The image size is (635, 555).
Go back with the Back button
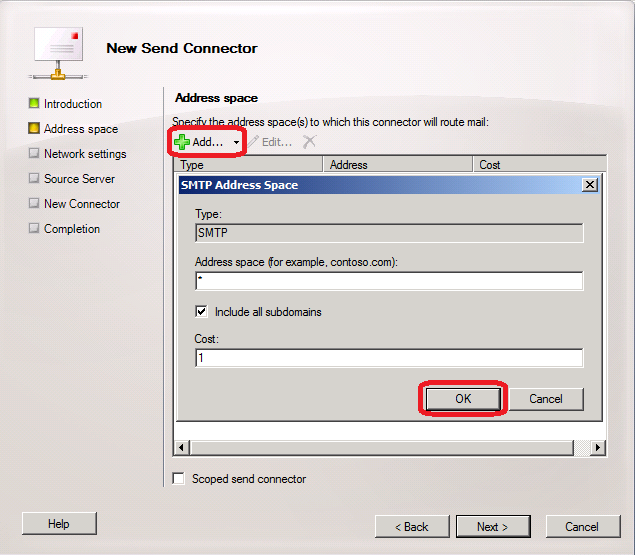(412, 527)
